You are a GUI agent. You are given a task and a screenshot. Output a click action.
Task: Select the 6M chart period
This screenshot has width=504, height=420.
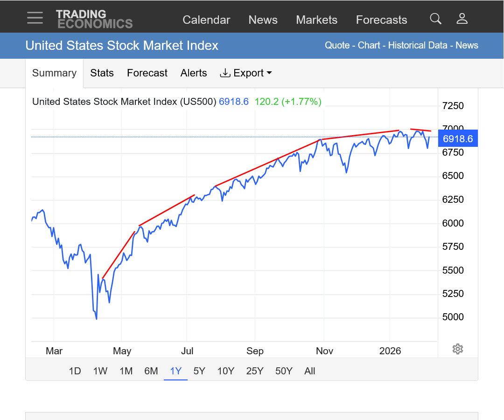point(151,371)
